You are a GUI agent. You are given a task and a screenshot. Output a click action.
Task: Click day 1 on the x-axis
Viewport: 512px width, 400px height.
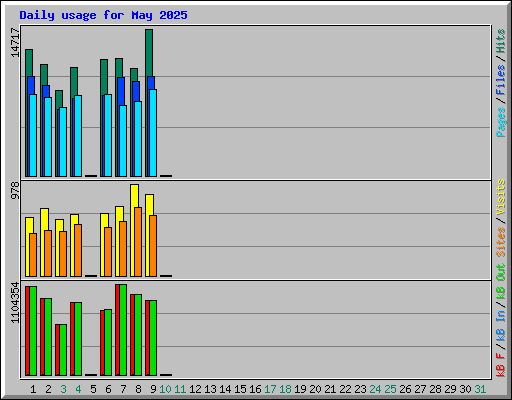point(33,389)
